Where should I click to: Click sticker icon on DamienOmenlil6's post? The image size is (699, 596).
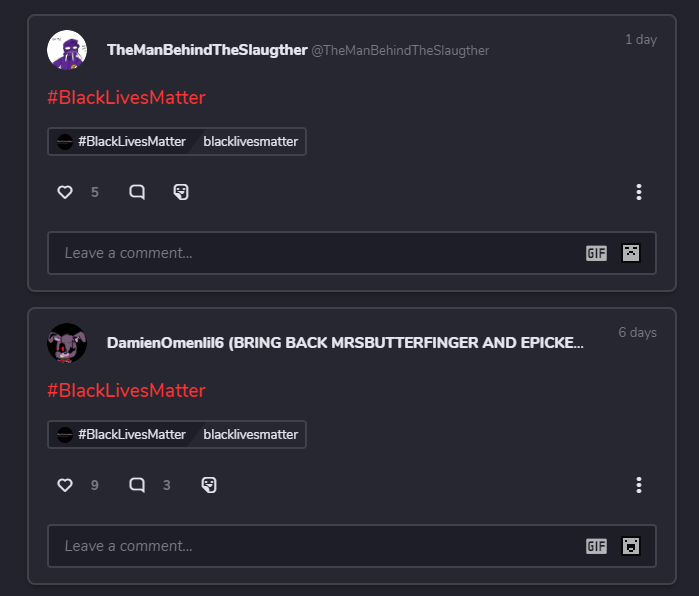click(209, 485)
